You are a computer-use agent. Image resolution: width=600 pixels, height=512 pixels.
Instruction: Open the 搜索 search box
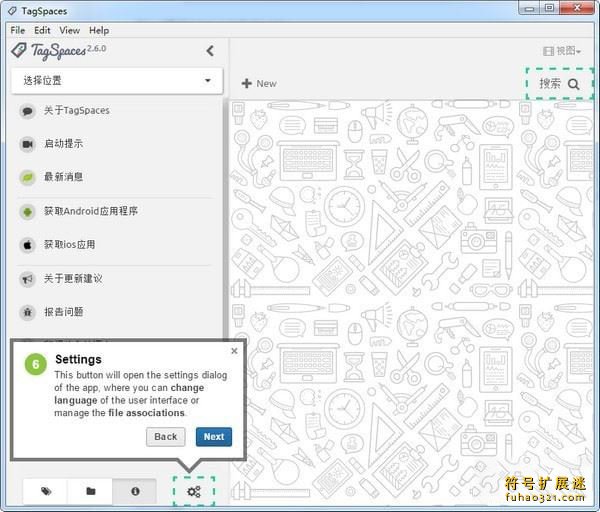tap(560, 84)
